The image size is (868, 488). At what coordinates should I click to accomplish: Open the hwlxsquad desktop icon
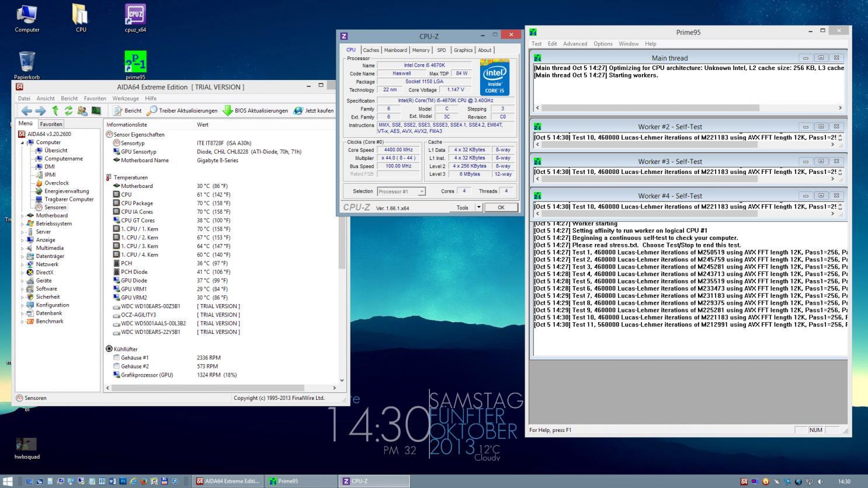click(x=27, y=448)
